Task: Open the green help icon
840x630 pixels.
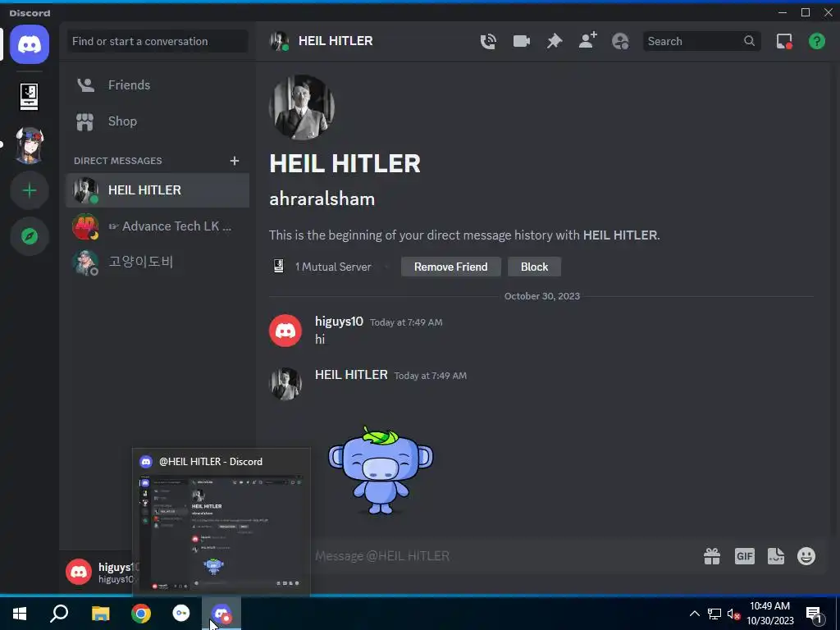Action: [x=817, y=41]
